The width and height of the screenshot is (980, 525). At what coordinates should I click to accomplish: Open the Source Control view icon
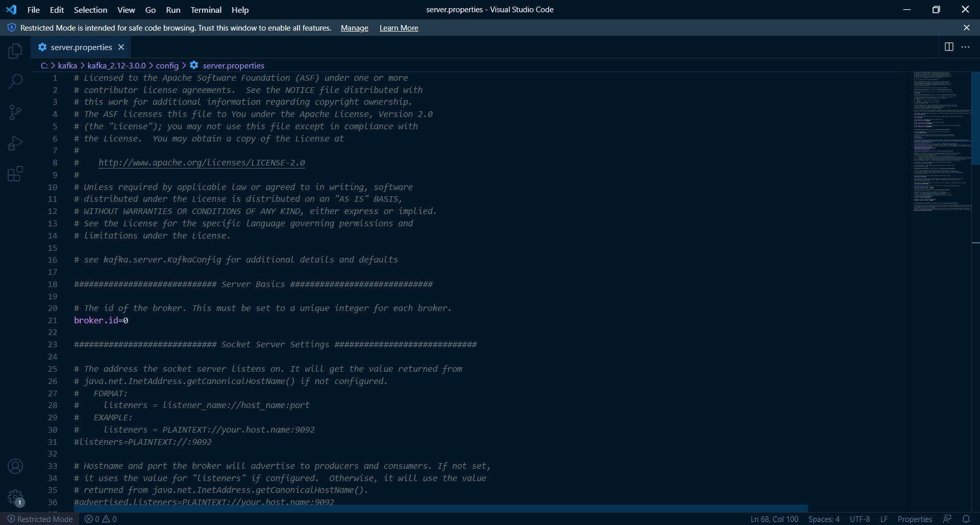[15, 112]
